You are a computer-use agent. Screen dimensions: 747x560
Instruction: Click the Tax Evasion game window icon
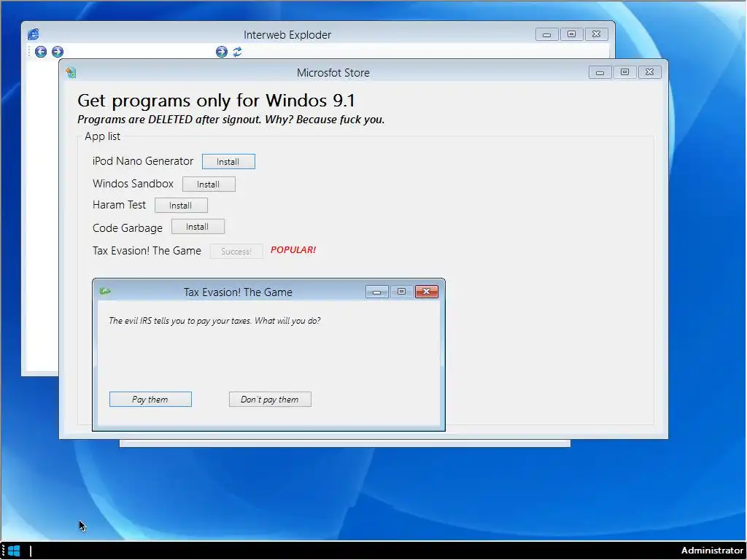pyautogui.click(x=105, y=291)
